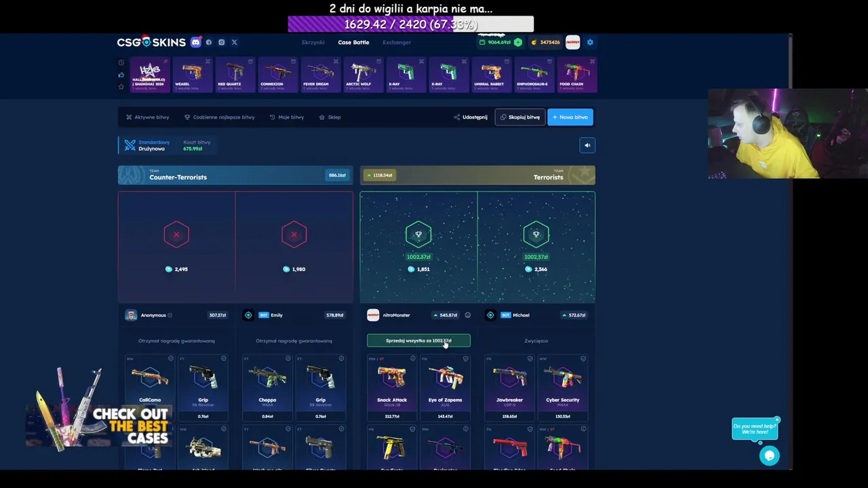868x488 pixels.
Task: Open the ARCTIC WOLF live drop thumbnail
Action: [x=363, y=75]
